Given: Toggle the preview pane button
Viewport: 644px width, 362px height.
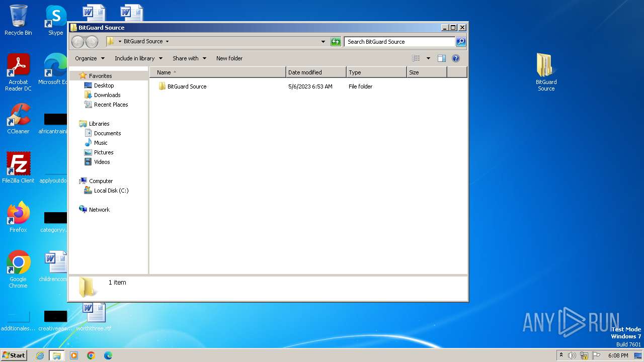Looking at the screenshot, I should [x=442, y=58].
